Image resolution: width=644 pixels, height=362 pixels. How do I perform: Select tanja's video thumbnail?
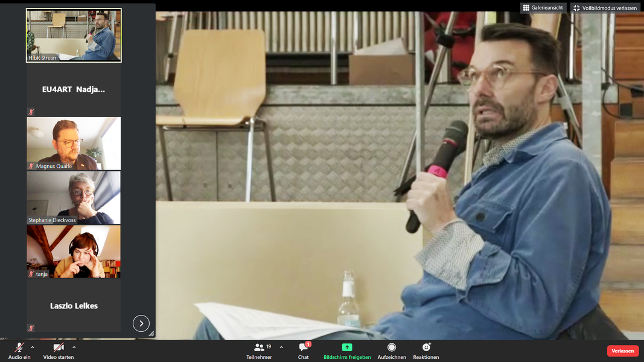pyautogui.click(x=74, y=252)
